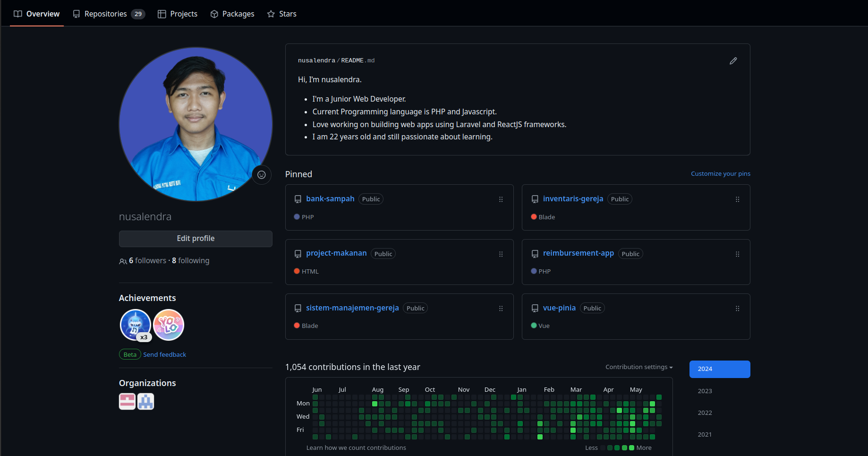
Task: Click the pencil icon to edit README
Action: coord(733,61)
